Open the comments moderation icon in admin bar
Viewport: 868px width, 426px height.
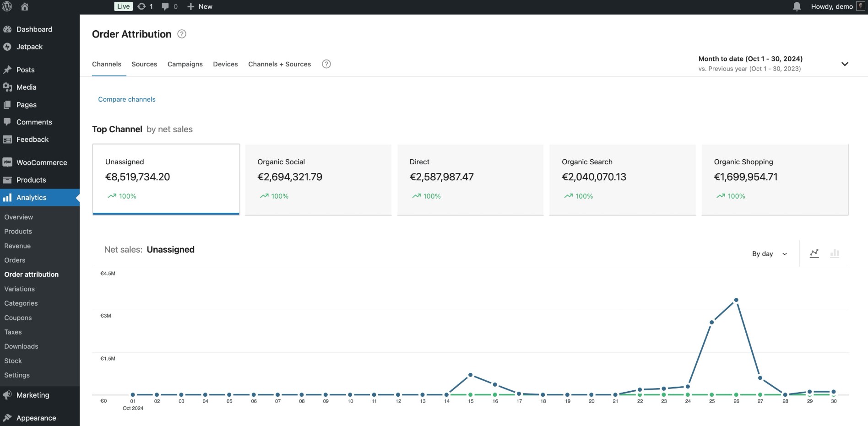click(x=165, y=6)
